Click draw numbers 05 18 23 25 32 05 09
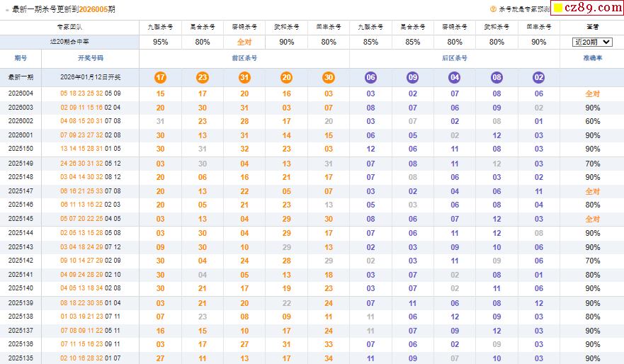 [91, 93]
